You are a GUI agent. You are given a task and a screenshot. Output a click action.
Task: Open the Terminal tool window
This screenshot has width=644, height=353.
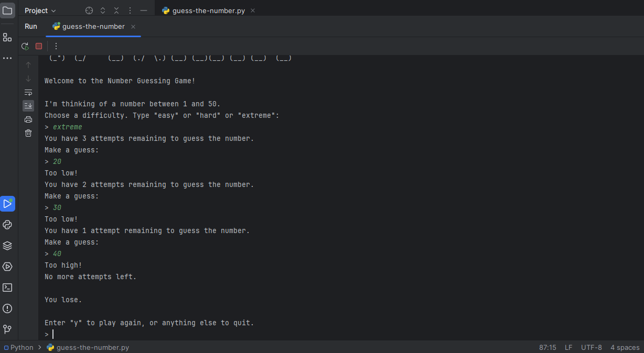pos(7,288)
